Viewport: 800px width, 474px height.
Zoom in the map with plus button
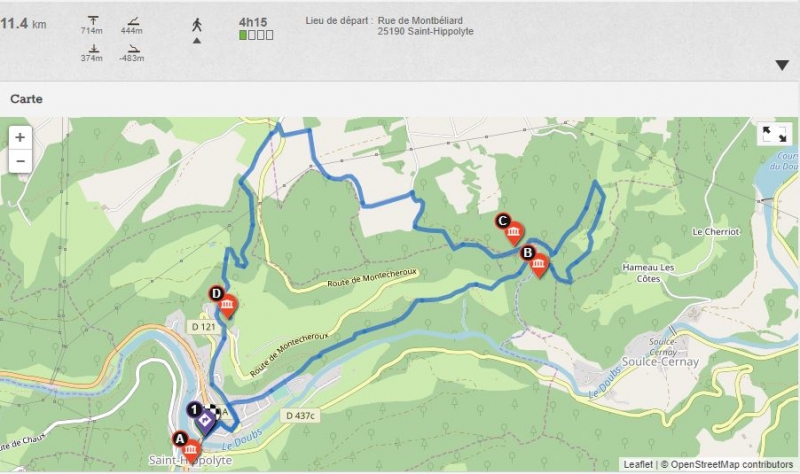click(x=20, y=137)
